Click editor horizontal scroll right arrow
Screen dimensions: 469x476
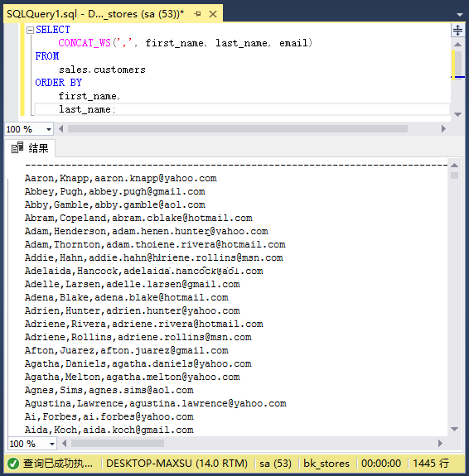[443, 129]
